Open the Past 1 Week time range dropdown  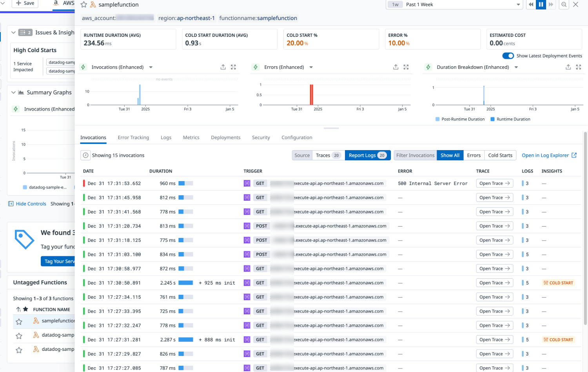point(454,4)
